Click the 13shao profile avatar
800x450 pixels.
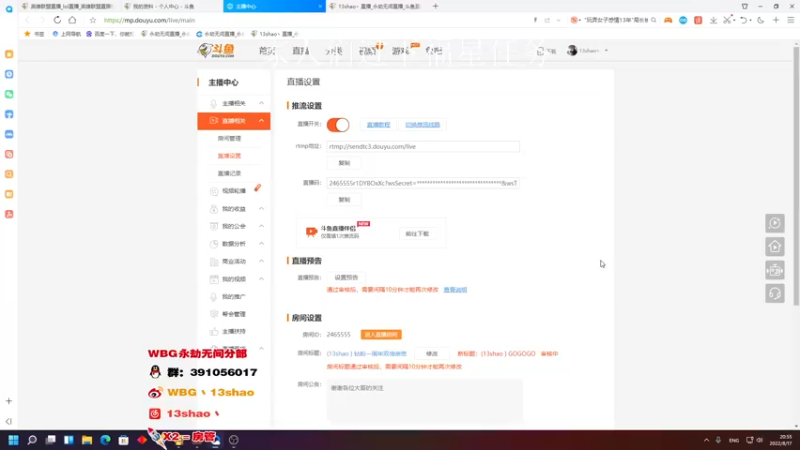pyautogui.click(x=572, y=51)
